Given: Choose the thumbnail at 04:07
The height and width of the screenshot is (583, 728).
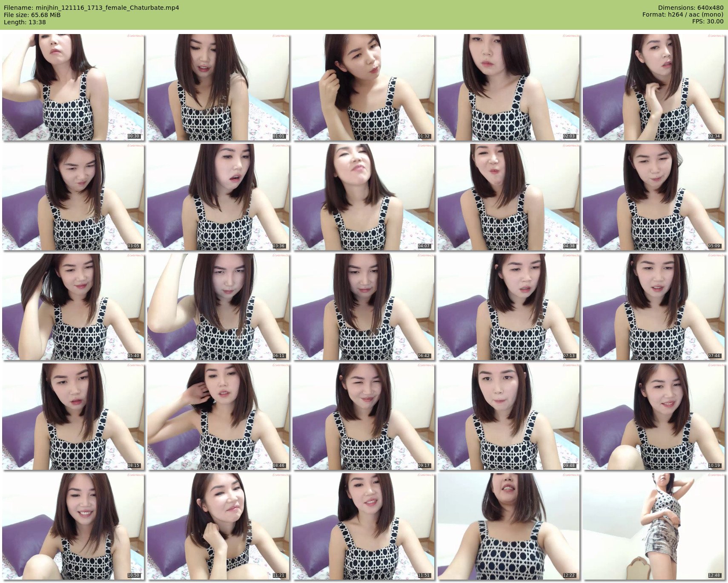Looking at the screenshot, I should click(x=364, y=197).
